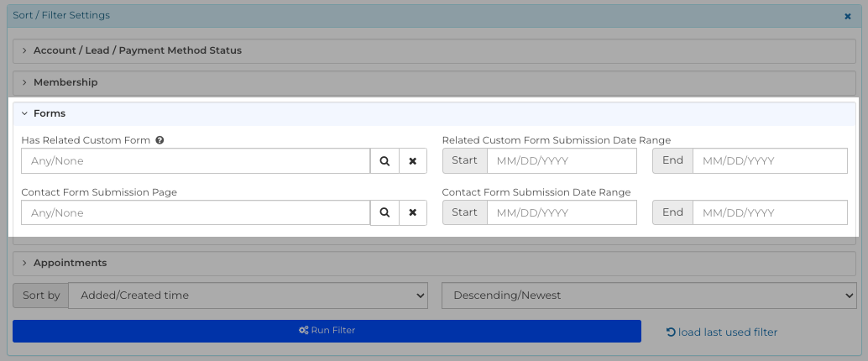Search for a Related Custom Form
The width and height of the screenshot is (868, 361).
click(384, 161)
